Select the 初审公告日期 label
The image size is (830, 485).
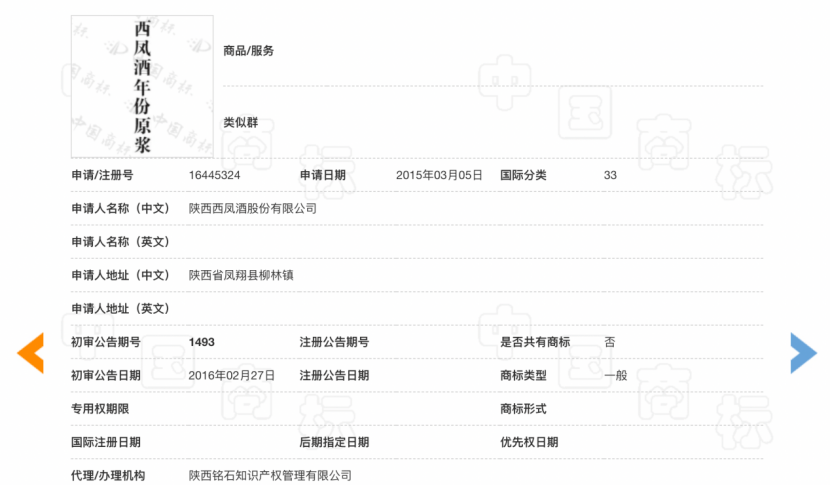pos(106,375)
